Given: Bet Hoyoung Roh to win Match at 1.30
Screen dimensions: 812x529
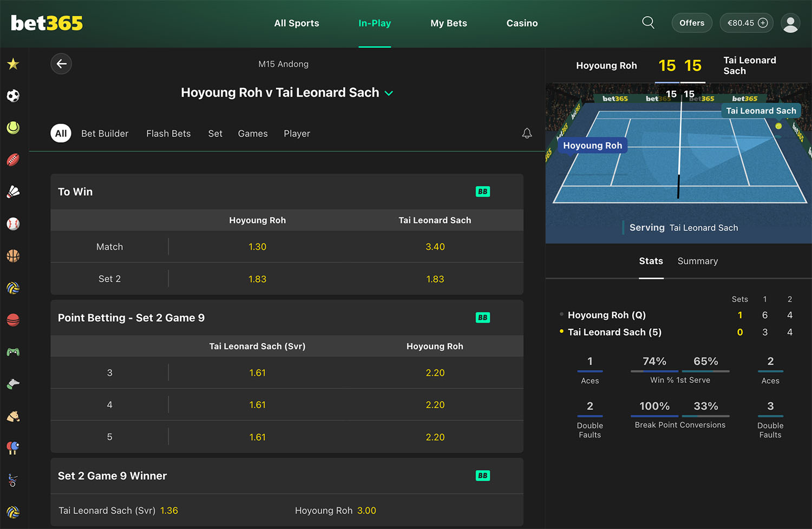Looking at the screenshot, I should tap(258, 247).
